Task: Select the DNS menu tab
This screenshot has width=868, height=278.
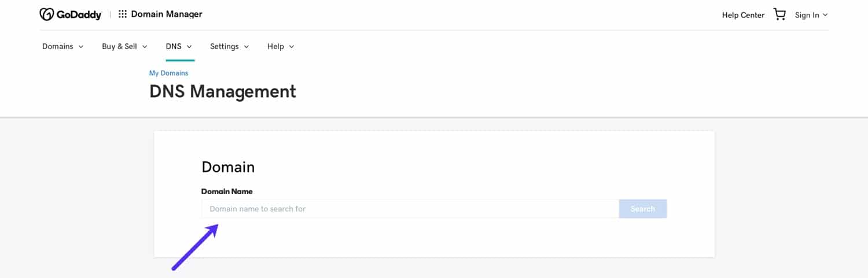Action: [174, 46]
